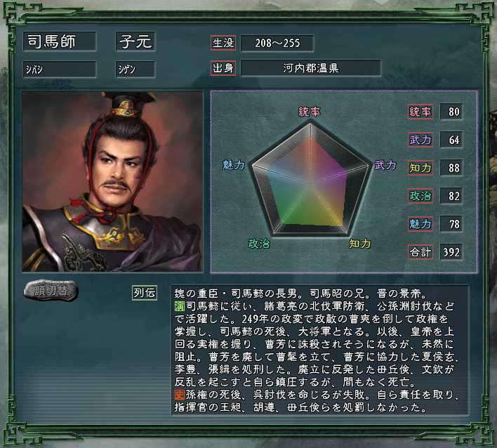Select the 統率 stat label
Image resolution: width=497 pixels, height=448 pixels.
click(x=420, y=112)
